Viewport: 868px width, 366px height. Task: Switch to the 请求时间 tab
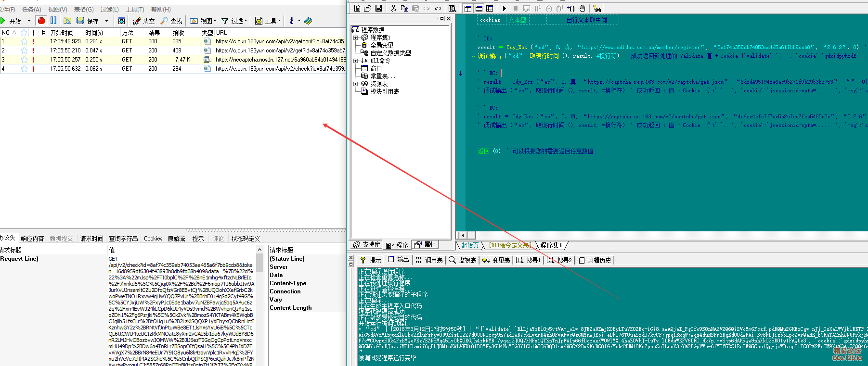(x=91, y=239)
